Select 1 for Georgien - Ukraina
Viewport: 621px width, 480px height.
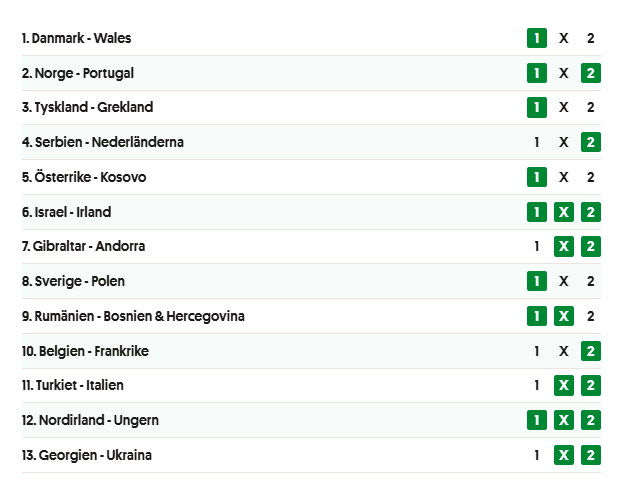[537, 455]
